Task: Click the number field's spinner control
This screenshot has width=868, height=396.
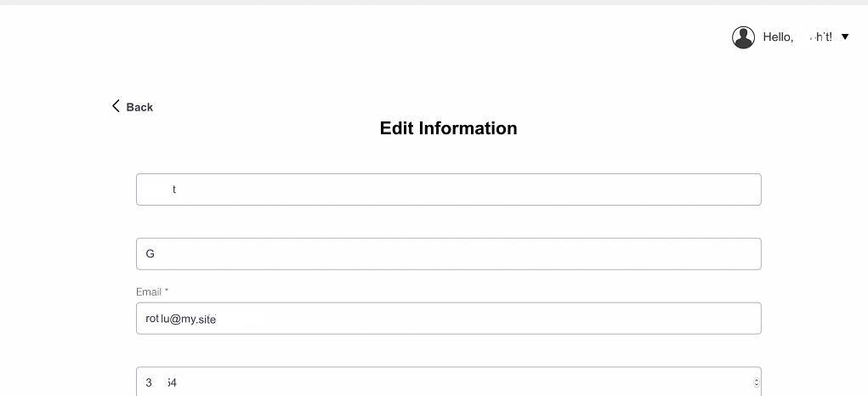Action: click(757, 382)
